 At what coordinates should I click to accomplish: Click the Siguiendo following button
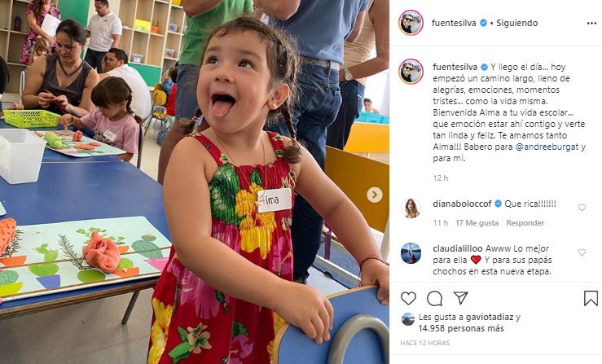coord(516,23)
